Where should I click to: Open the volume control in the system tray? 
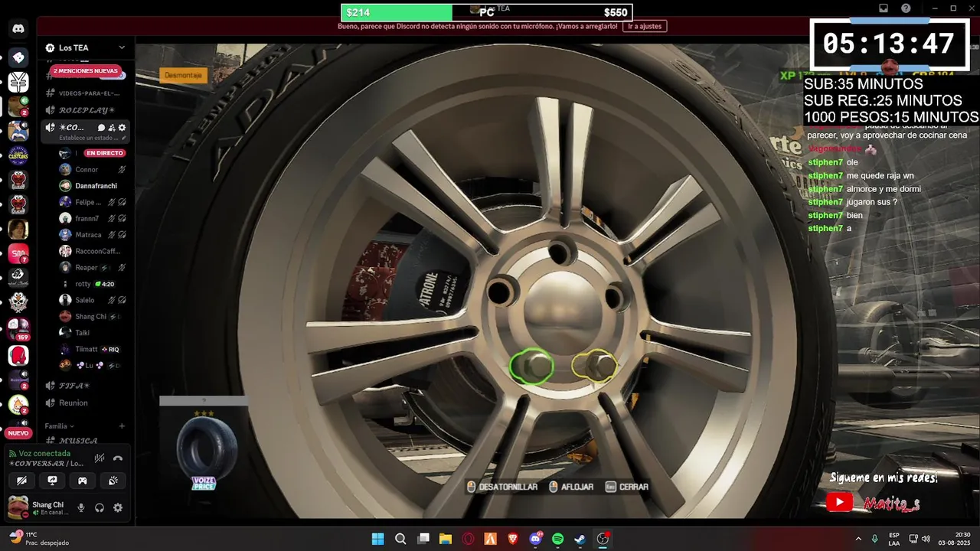coord(926,539)
